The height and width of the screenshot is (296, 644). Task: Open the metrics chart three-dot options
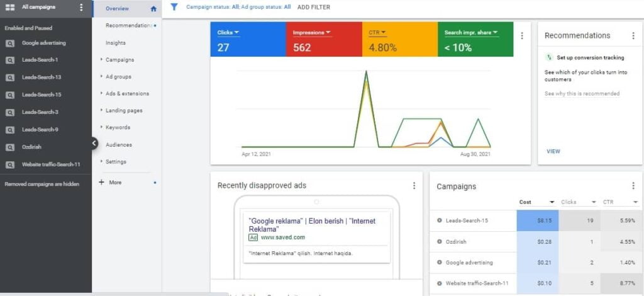pos(522,36)
